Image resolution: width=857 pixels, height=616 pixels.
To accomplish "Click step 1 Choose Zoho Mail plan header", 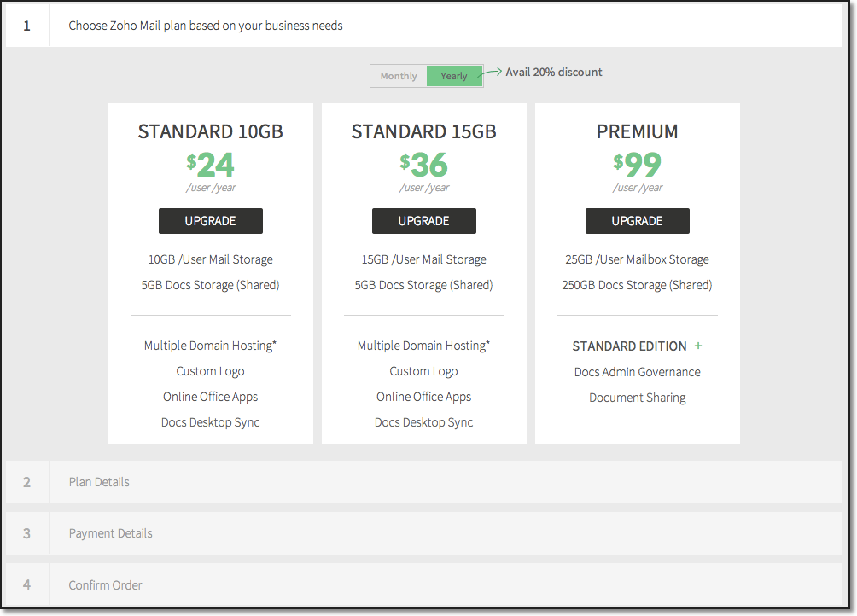I will [x=206, y=26].
